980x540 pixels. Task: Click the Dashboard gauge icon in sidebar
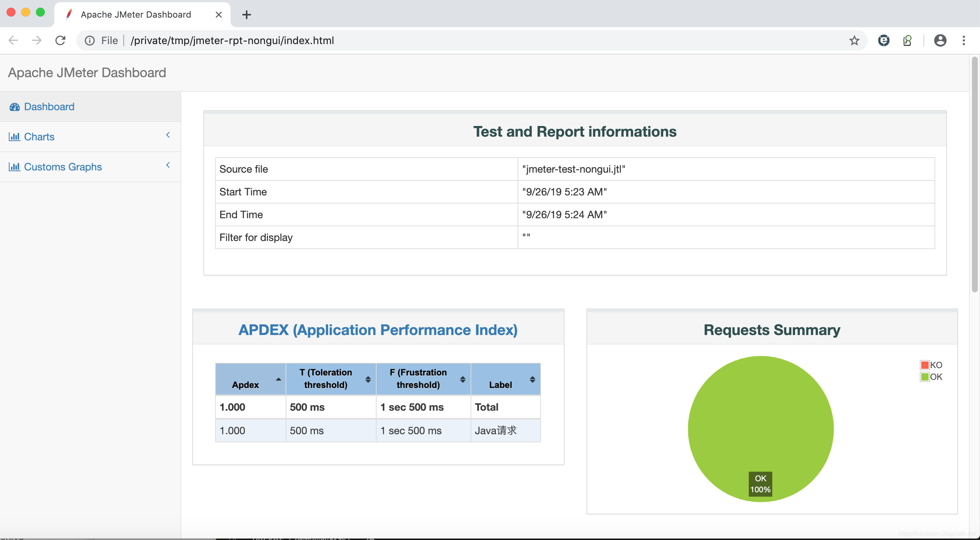14,107
